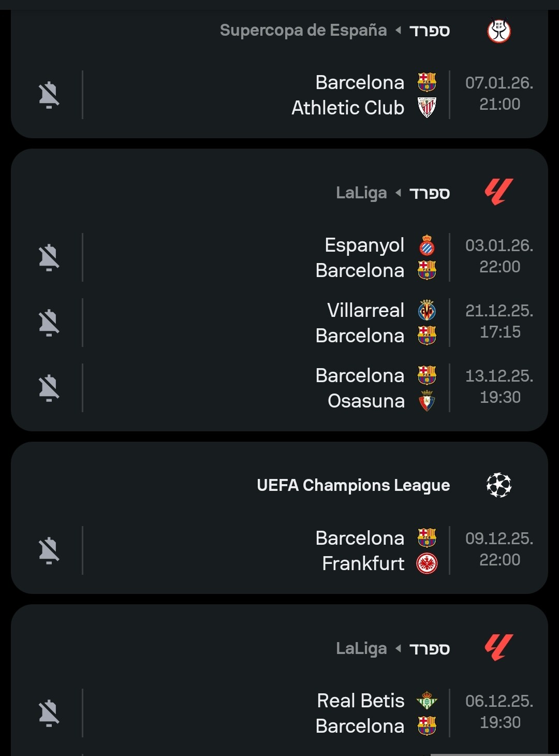Toggle bell for Villarreal vs Barcelona match
Image resolution: width=559 pixels, height=756 pixels.
click(x=49, y=323)
